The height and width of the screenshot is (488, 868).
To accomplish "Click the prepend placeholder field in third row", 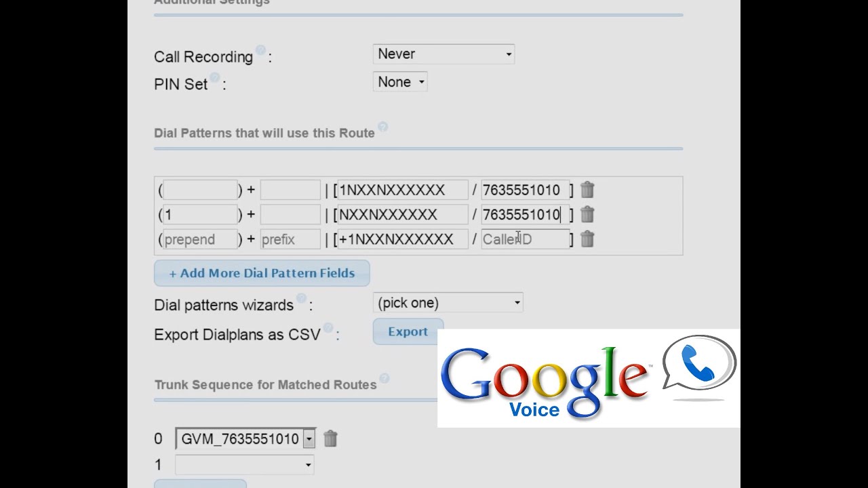I will tap(200, 239).
